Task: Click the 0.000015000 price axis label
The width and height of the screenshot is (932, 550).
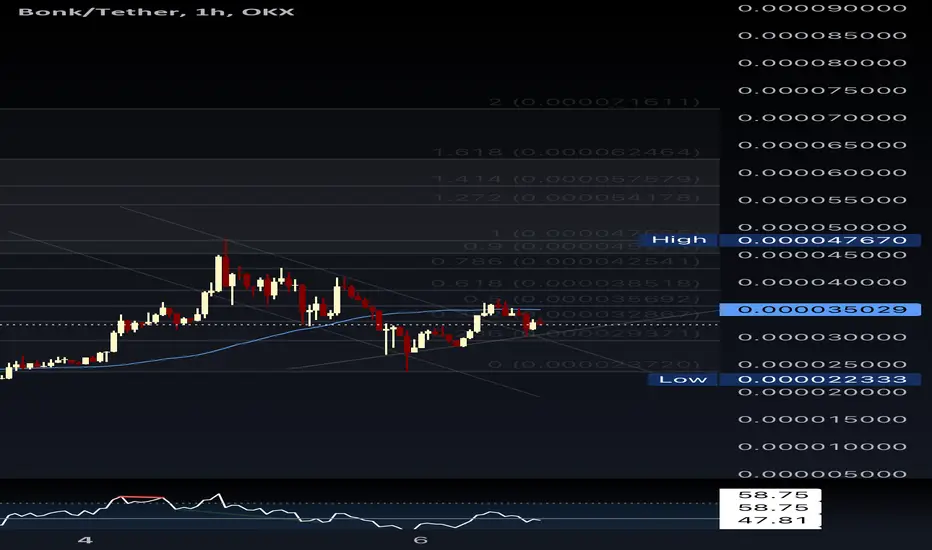Action: (x=822, y=419)
